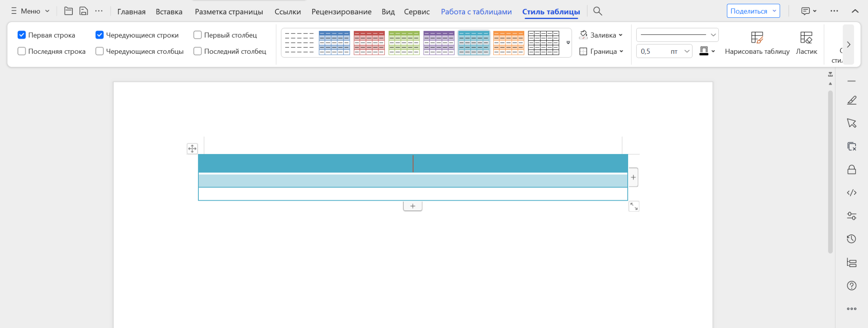The height and width of the screenshot is (328, 868).
Task: Apply the plain dashed table style
Action: tap(299, 43)
